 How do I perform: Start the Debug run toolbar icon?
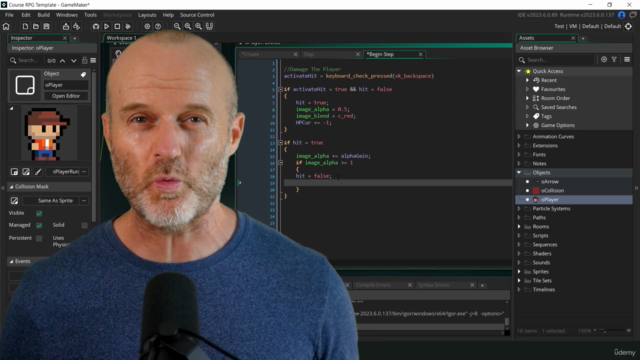point(96,26)
